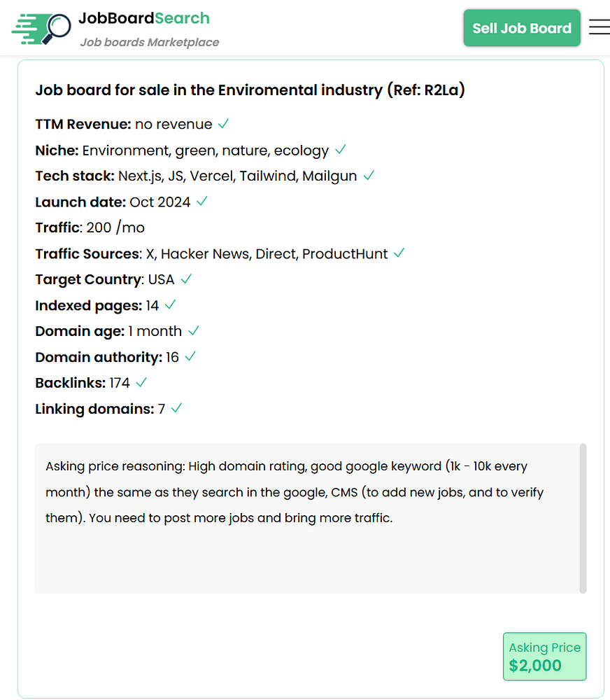Click the JobBoardSearch magnifying glass logo

(x=42, y=28)
